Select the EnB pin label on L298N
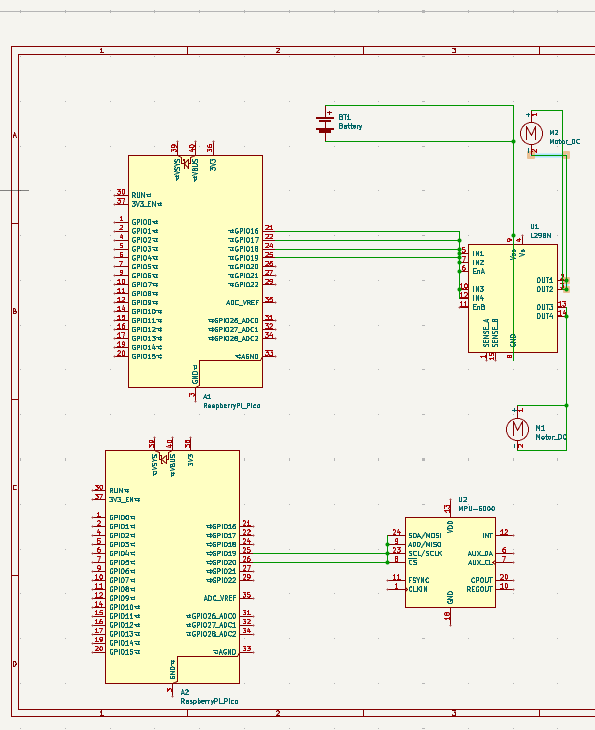The image size is (595, 730). click(x=479, y=307)
